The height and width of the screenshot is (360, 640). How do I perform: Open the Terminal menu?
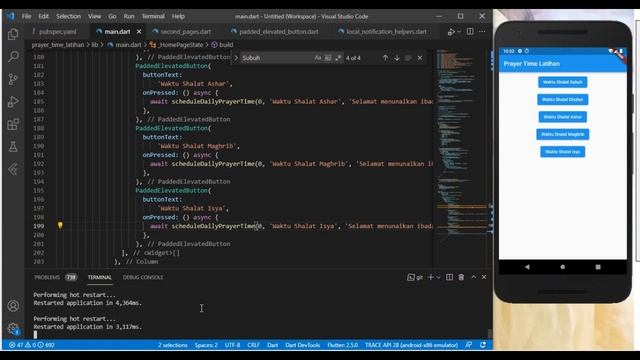point(153,16)
